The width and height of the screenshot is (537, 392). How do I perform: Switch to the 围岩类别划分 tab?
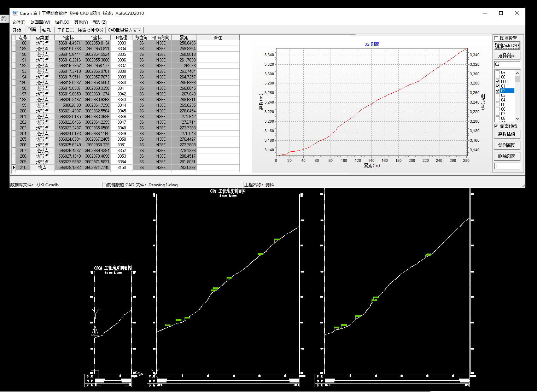91,30
